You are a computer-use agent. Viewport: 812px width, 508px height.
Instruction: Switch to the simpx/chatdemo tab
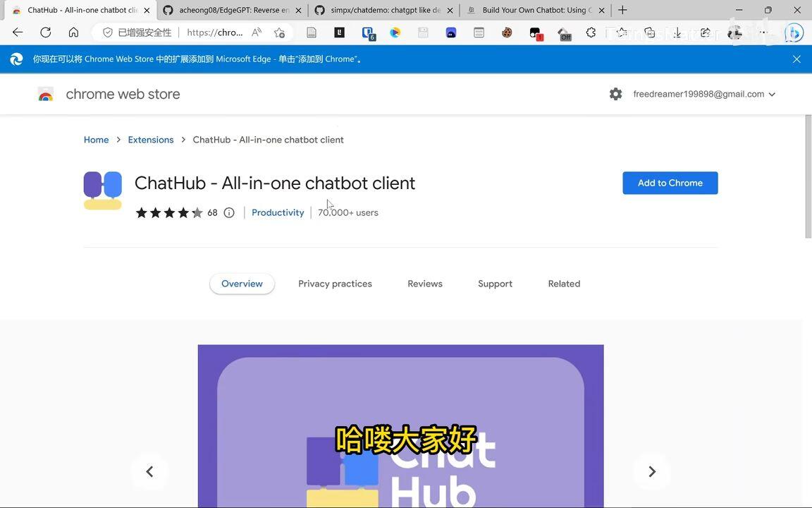pos(383,11)
